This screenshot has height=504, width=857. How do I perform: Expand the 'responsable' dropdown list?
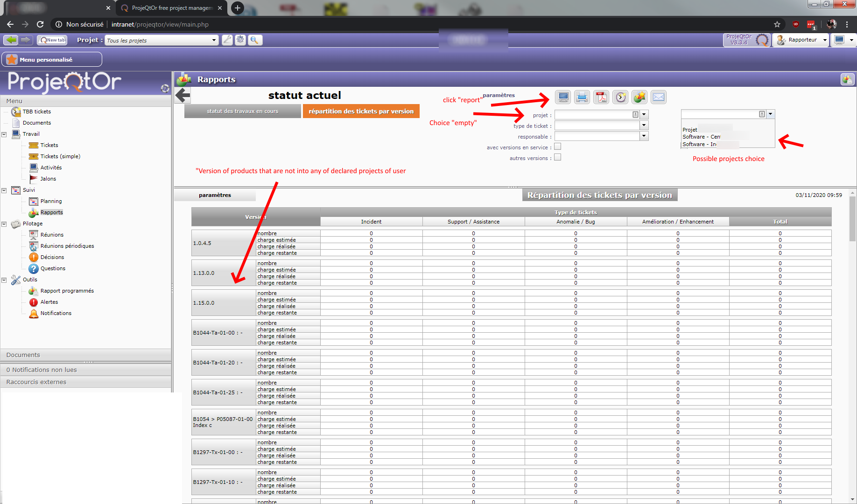click(x=644, y=136)
